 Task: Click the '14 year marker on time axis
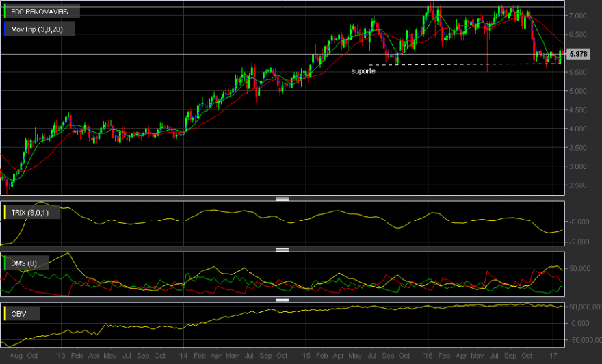click(183, 356)
